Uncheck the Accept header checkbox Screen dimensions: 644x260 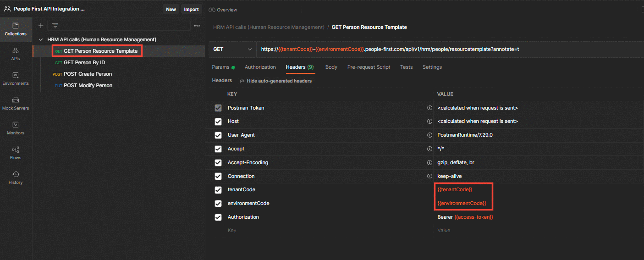tap(218, 149)
